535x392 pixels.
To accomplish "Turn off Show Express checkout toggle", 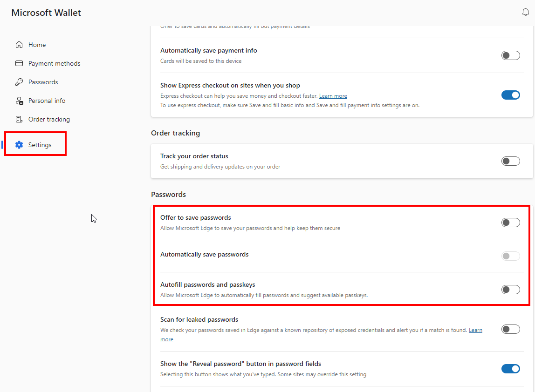I will pos(510,95).
